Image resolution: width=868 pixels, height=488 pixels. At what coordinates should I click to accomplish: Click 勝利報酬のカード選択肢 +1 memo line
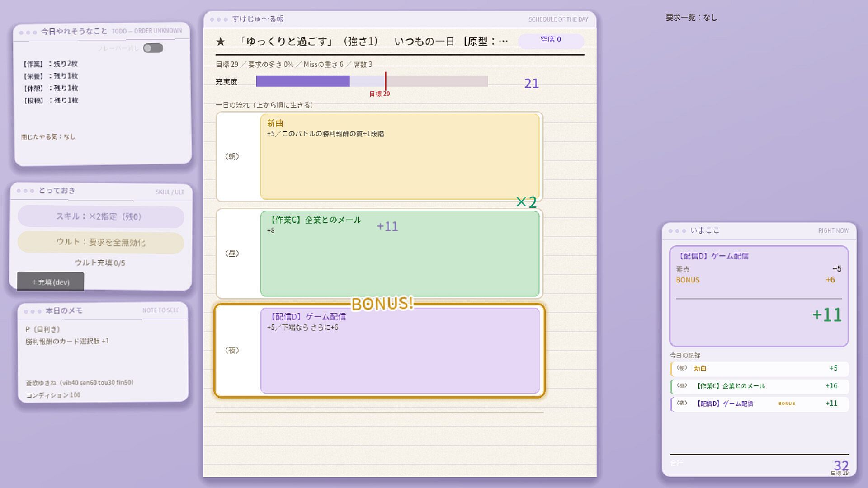click(x=67, y=341)
